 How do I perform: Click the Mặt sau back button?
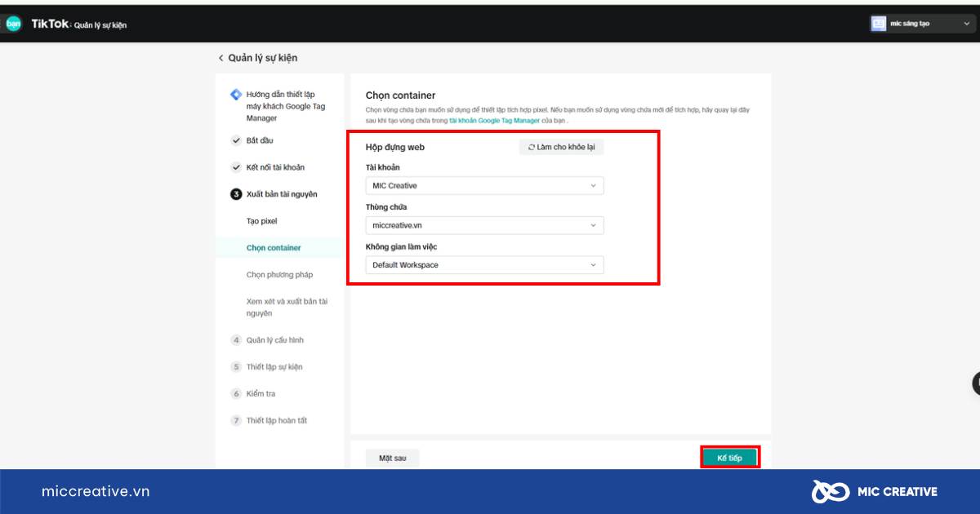[x=392, y=458]
